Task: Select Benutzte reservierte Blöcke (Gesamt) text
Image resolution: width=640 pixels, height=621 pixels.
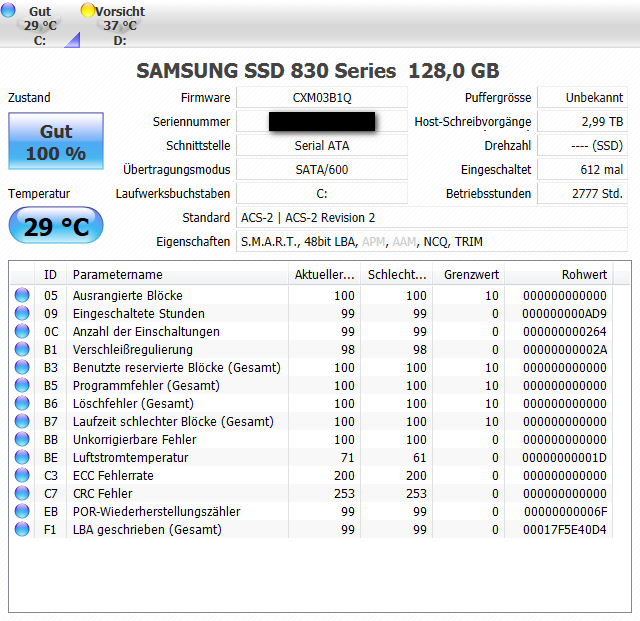Action: click(177, 367)
